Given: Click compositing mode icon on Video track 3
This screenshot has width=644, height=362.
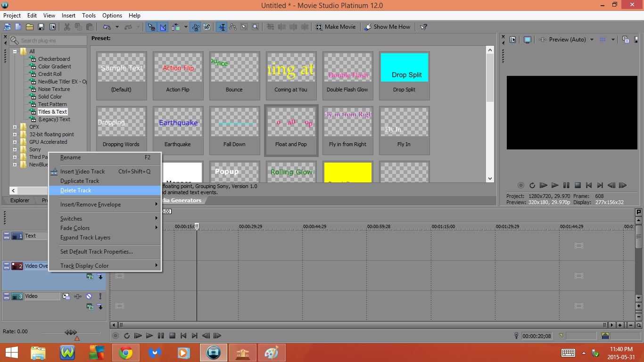Looking at the screenshot, I should click(x=90, y=306).
